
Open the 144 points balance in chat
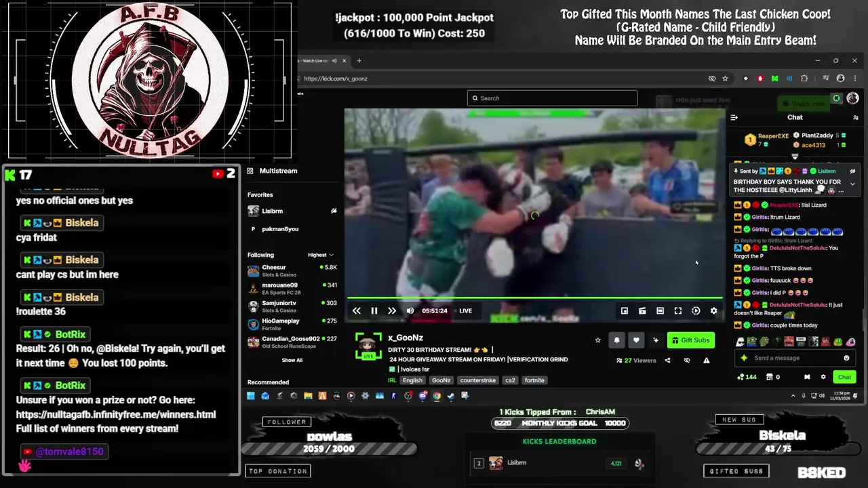pos(747,377)
